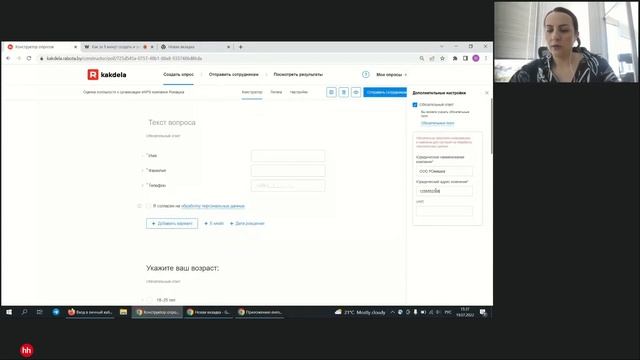
Task: Expand the 'Мои опросы' dropdown
Action: (x=391, y=75)
